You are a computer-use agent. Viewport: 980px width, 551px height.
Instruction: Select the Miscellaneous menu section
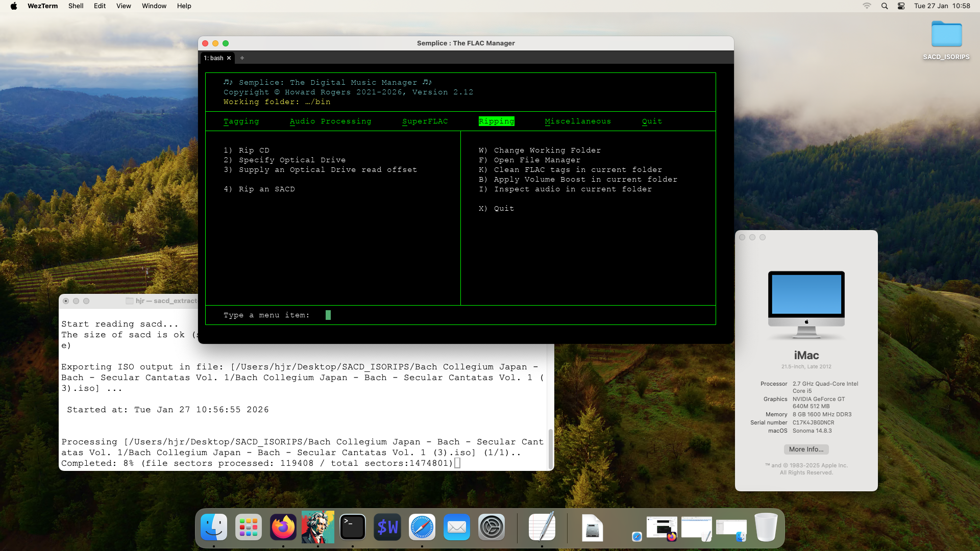coord(578,121)
